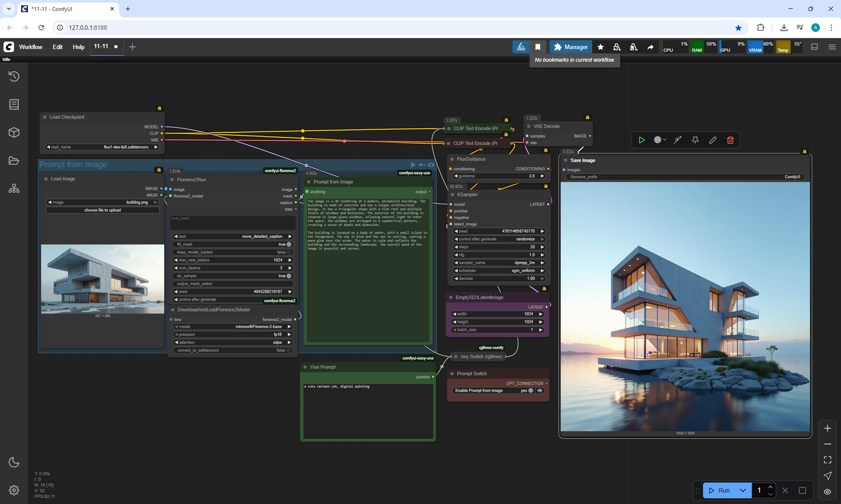Viewport: 841px width, 504px height.
Task: Toggle the do_sample switch in Florence2Run
Action: point(289,276)
